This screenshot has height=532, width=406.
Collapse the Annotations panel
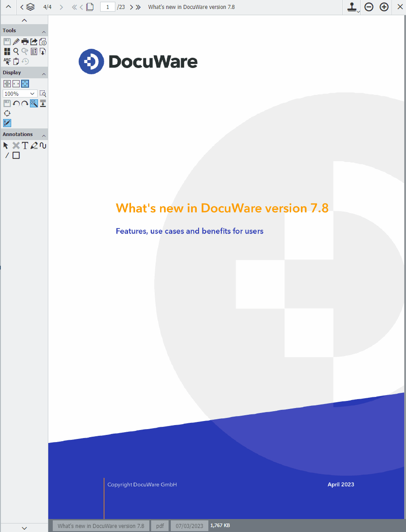pos(43,134)
